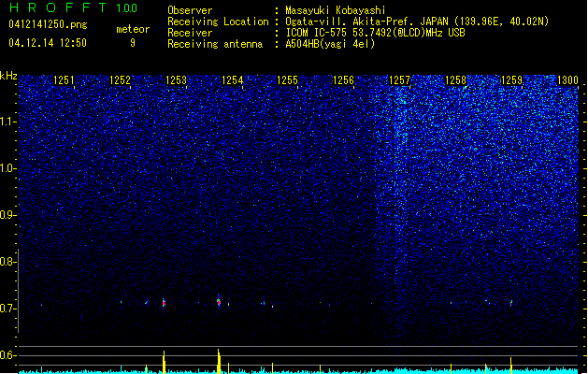This screenshot has width=588, height=374.
Task: Select the 1.1 kHz frequency label
Action: point(8,122)
